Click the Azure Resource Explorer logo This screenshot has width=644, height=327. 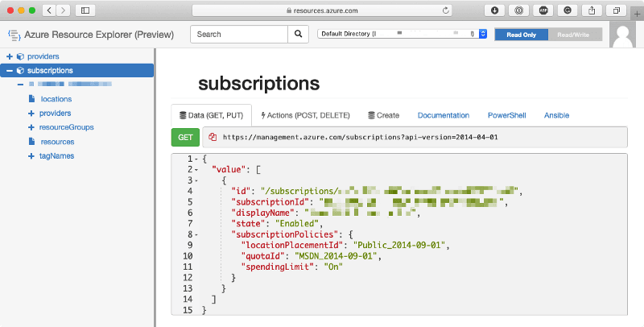(14, 35)
